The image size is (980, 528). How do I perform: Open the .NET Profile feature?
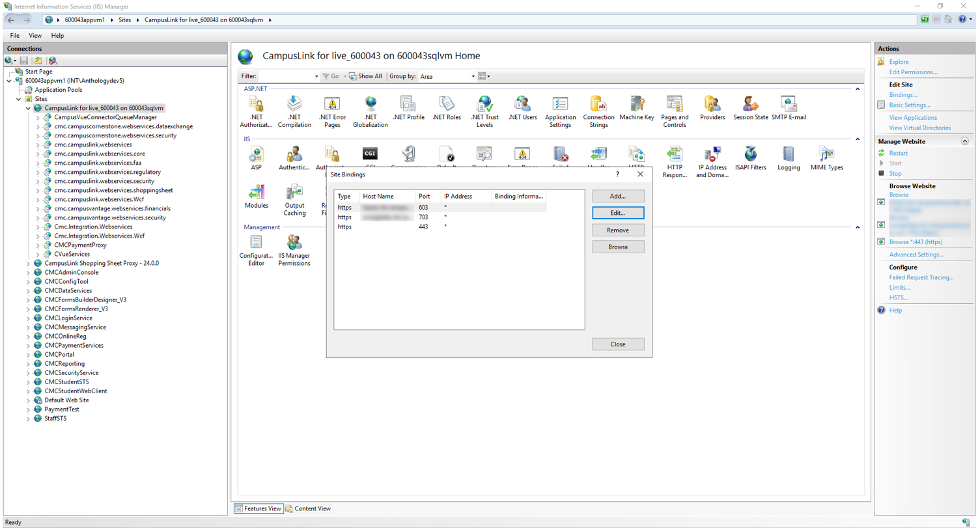[x=409, y=108]
